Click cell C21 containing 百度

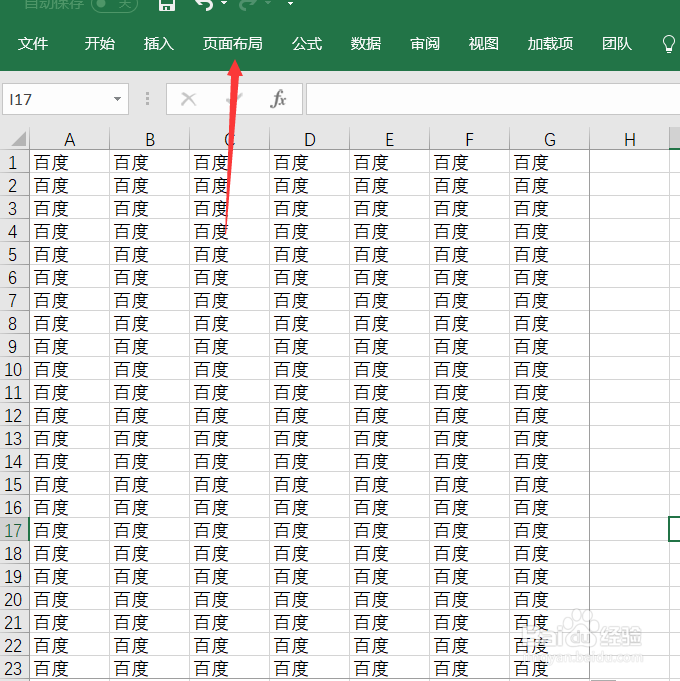(x=229, y=623)
